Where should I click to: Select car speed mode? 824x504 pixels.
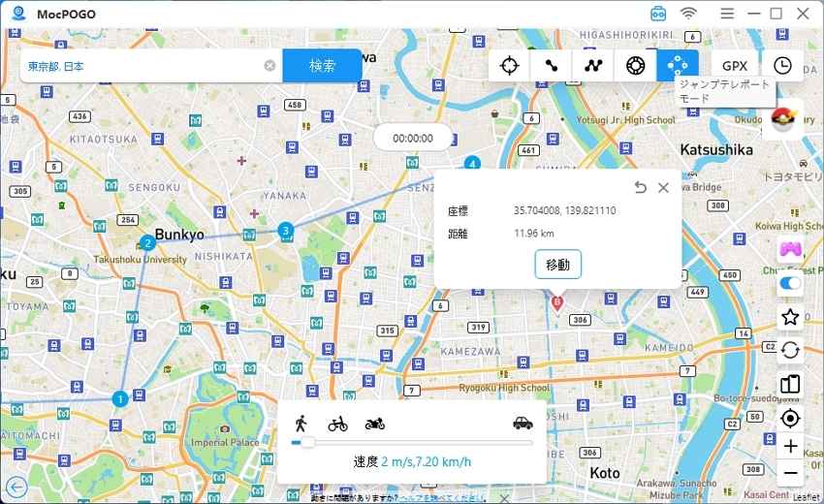tap(523, 423)
